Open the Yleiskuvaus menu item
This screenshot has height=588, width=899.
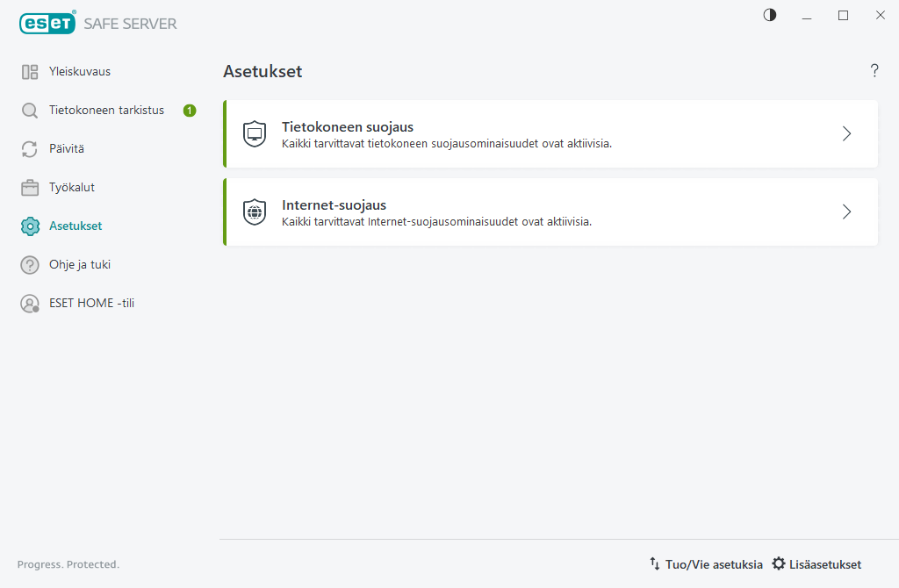(80, 72)
